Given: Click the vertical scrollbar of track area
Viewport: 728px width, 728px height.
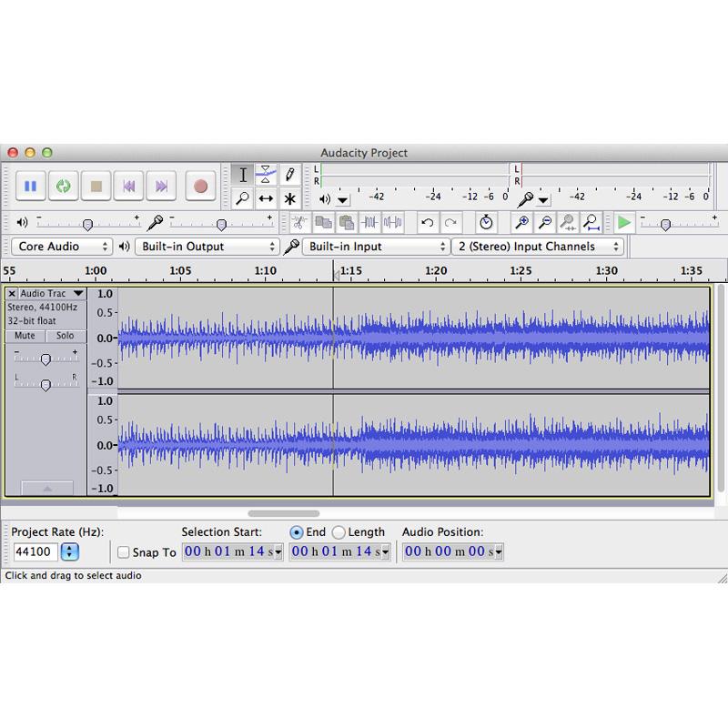Looking at the screenshot, I should (x=721, y=388).
